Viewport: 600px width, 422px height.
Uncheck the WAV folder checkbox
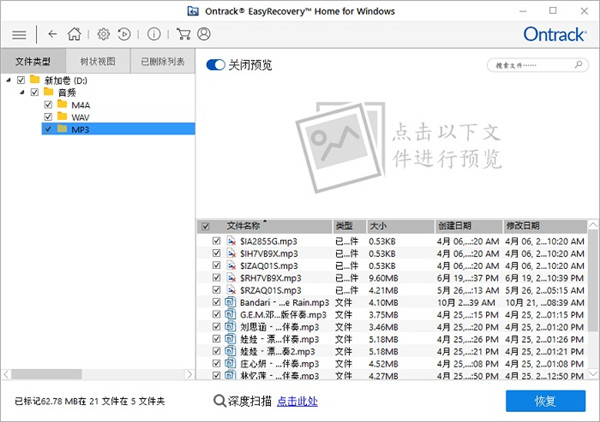(x=48, y=117)
